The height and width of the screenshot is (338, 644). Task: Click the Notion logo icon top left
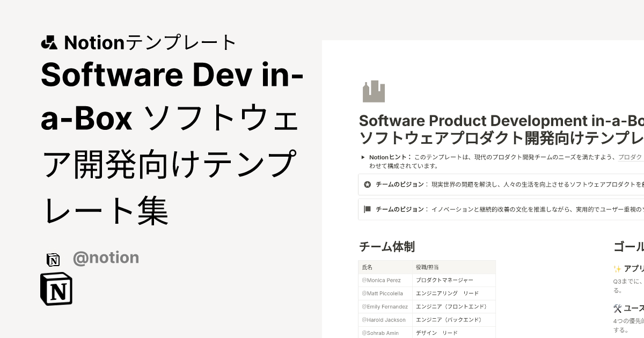tap(49, 42)
